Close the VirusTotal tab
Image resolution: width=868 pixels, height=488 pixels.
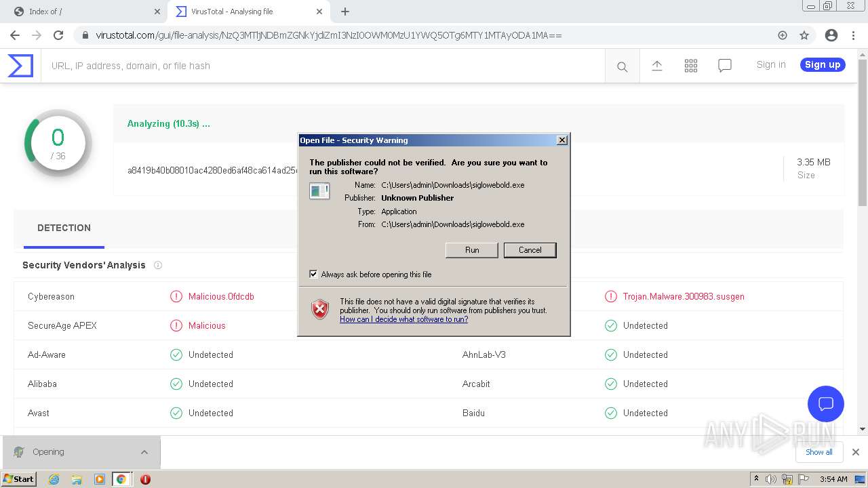click(x=319, y=12)
